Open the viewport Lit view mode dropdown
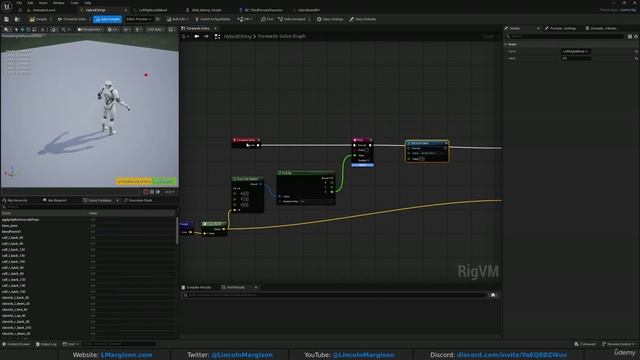 pos(113,29)
